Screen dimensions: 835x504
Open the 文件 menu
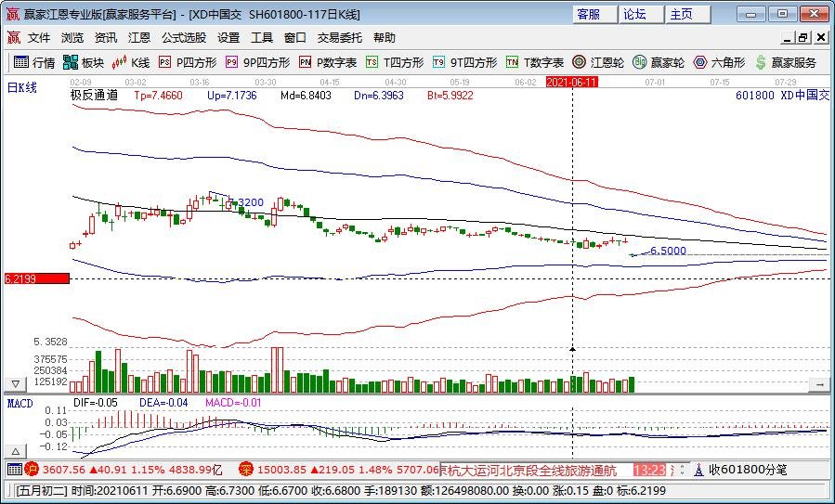[39, 38]
